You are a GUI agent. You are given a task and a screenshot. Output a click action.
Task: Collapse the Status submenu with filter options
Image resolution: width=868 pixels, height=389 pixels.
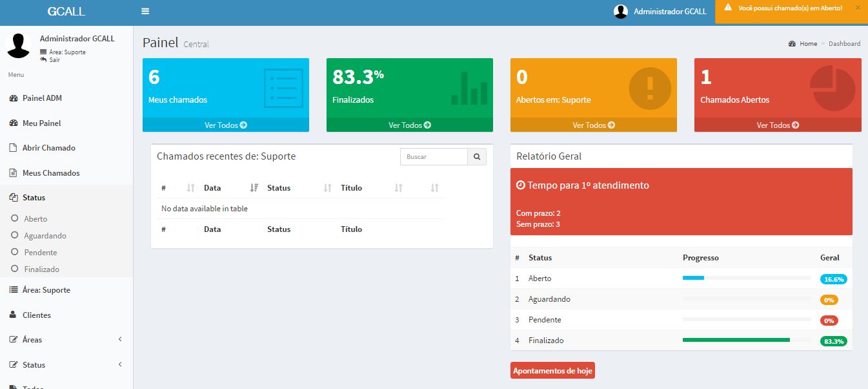34,198
